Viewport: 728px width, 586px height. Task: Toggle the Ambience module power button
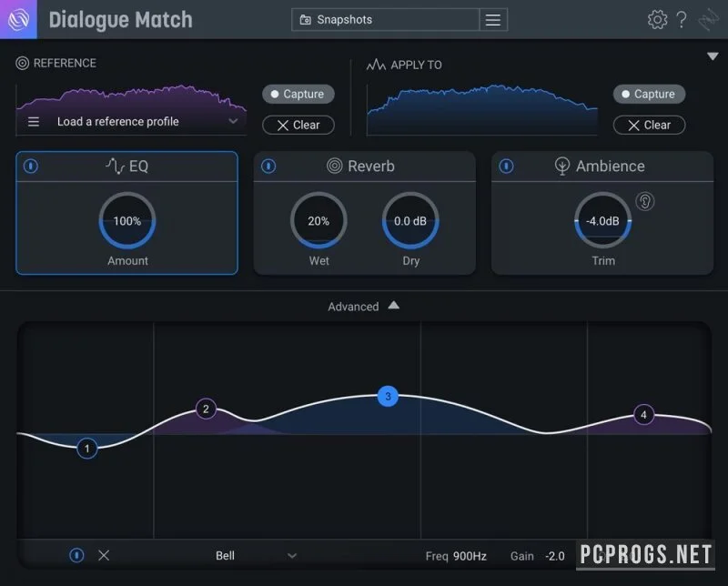[507, 166]
